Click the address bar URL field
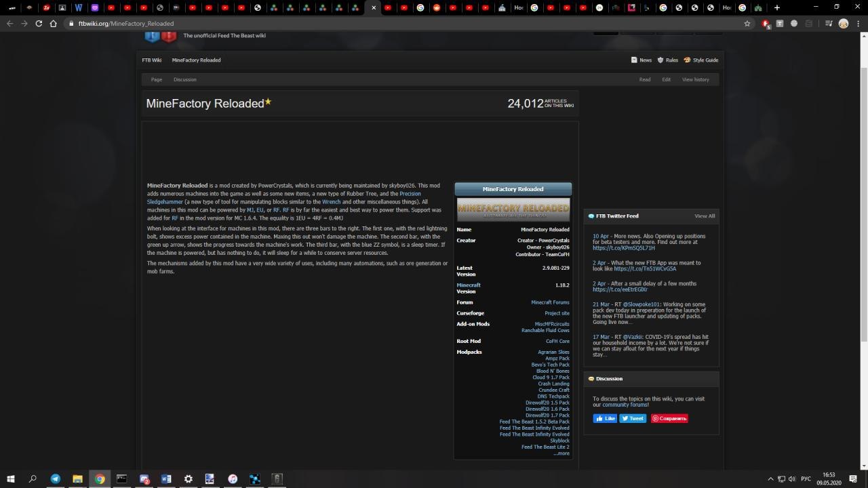 click(407, 23)
